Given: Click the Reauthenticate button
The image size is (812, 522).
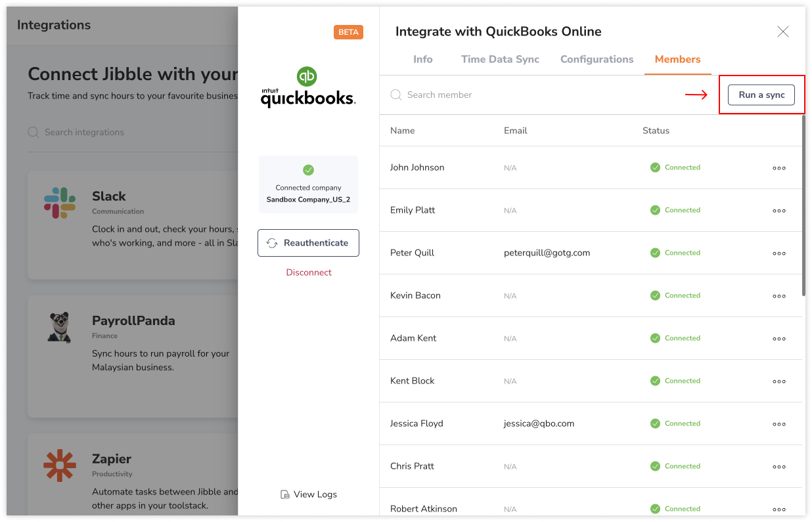Looking at the screenshot, I should [308, 243].
